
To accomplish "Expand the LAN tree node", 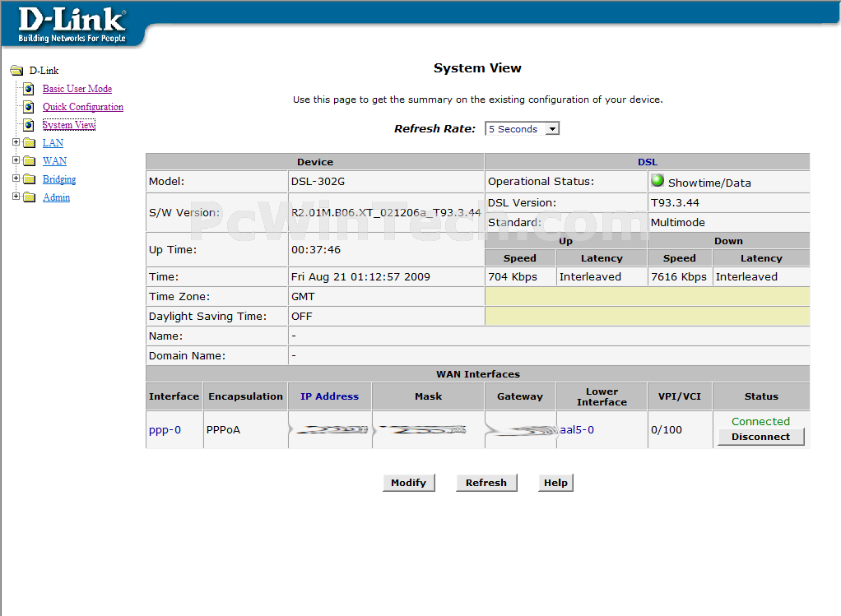I will (16, 142).
